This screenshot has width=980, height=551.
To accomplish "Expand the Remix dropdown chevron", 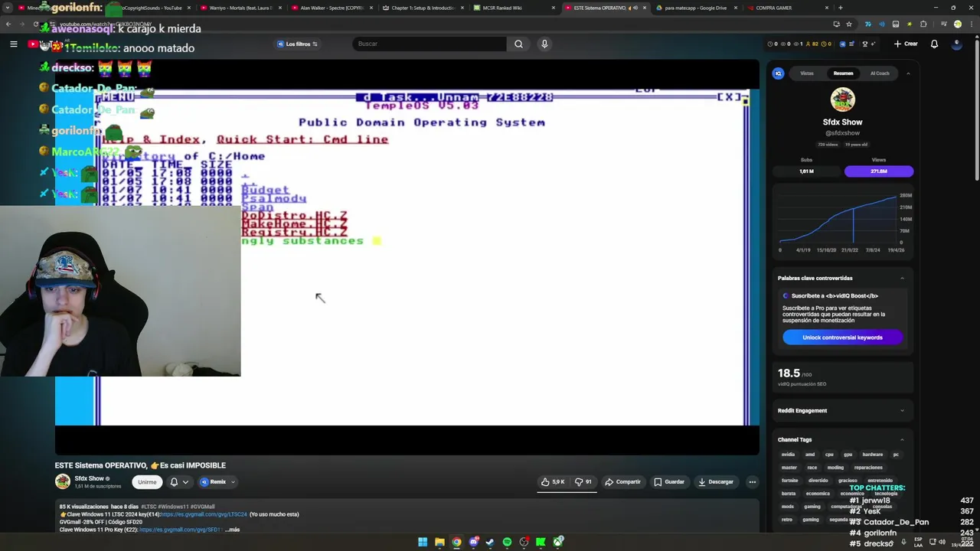I will [233, 482].
